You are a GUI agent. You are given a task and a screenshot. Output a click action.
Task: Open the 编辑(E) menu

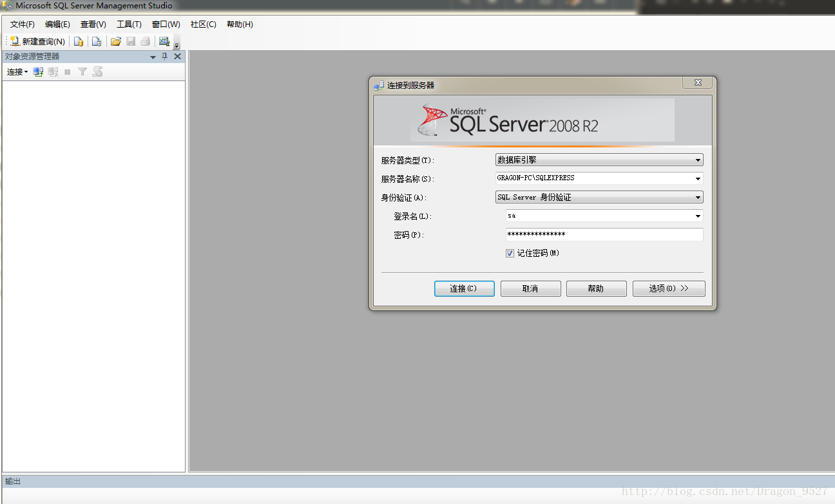(x=57, y=24)
